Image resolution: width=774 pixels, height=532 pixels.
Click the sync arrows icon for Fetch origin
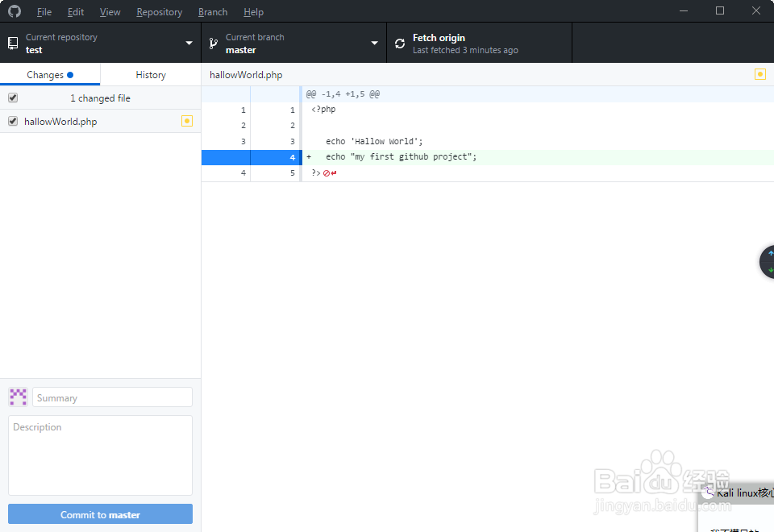click(400, 44)
